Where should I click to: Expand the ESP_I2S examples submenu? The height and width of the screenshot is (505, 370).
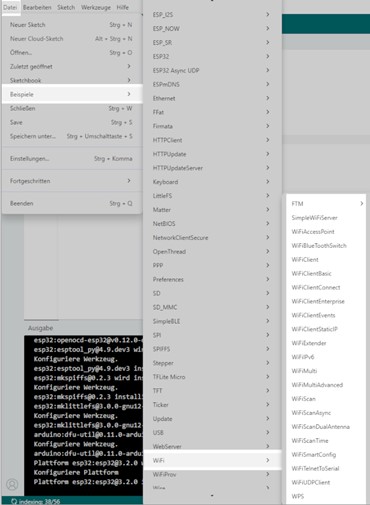(x=212, y=15)
